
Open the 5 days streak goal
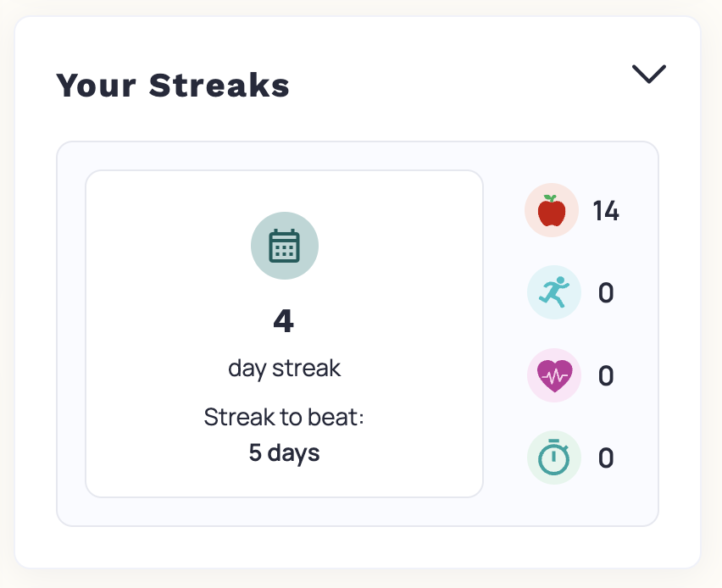tap(285, 452)
